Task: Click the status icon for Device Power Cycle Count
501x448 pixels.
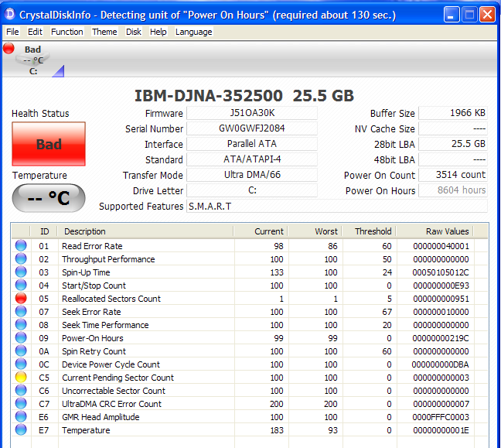Action: pos(21,364)
